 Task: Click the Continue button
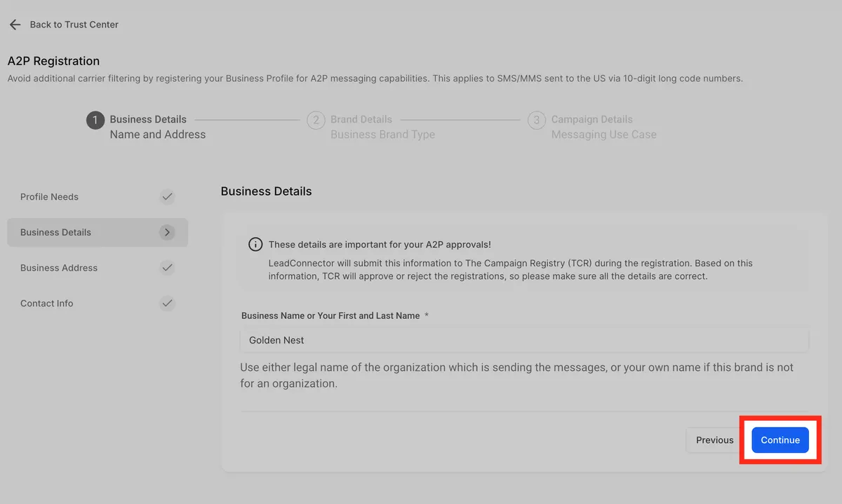coord(780,440)
